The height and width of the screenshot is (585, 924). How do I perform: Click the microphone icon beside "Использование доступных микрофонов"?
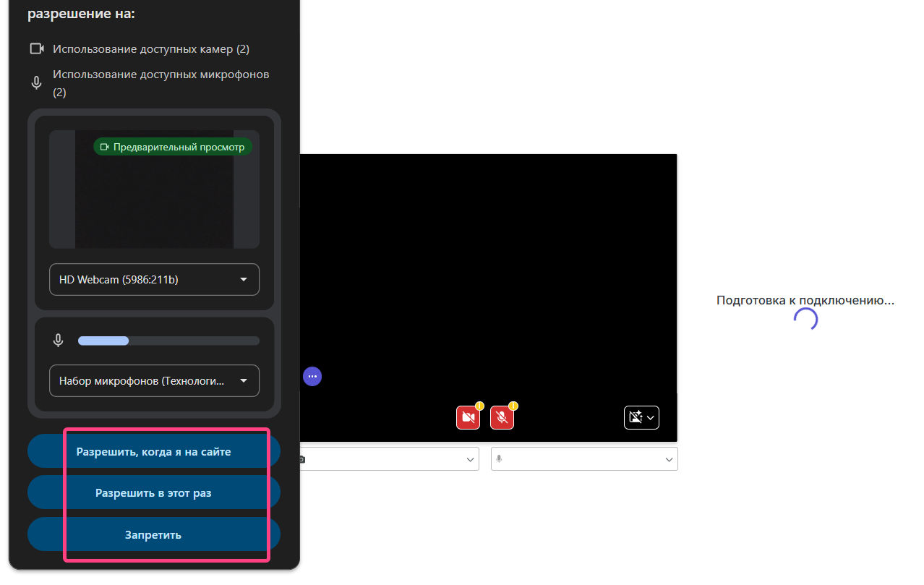(x=37, y=83)
